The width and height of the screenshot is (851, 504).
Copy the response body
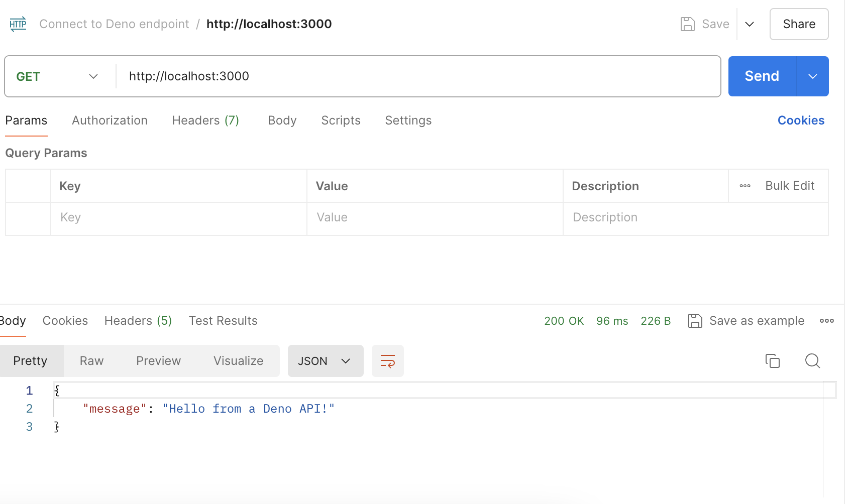coord(772,360)
